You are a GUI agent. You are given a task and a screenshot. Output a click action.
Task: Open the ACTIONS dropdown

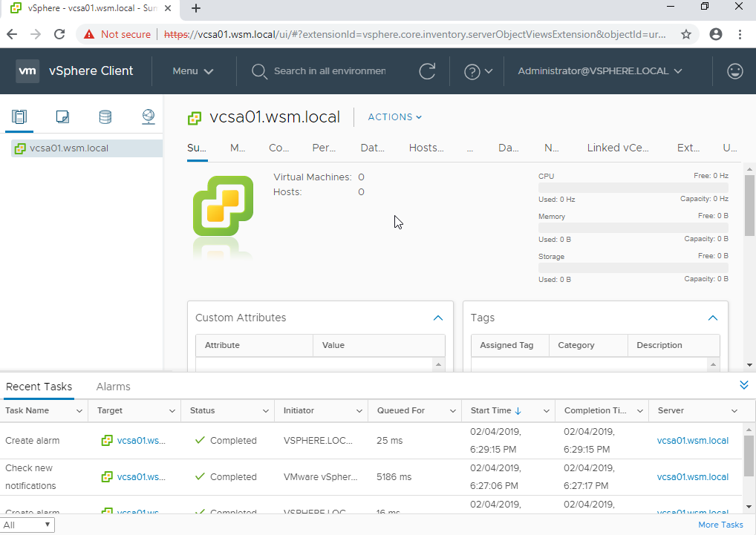click(x=395, y=117)
